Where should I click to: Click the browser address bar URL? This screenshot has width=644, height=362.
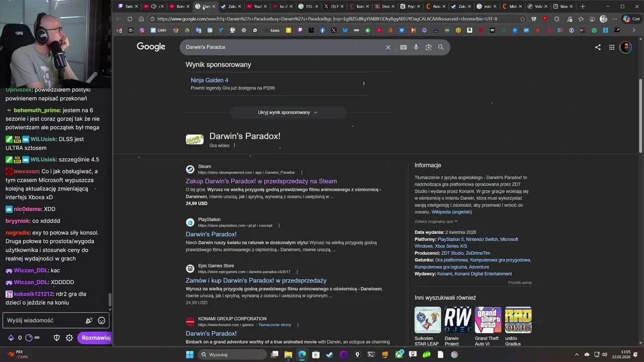tap(327, 19)
